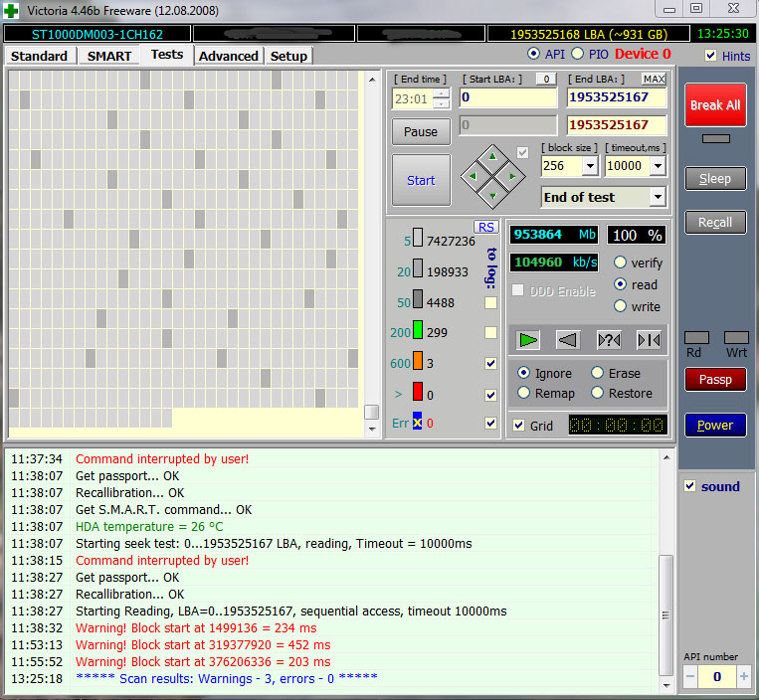This screenshot has width=759, height=700.
Task: Click the API number minus button
Action: point(690,676)
